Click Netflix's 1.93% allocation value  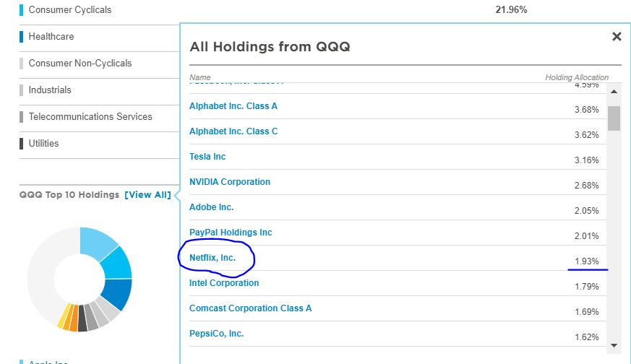coord(586,261)
